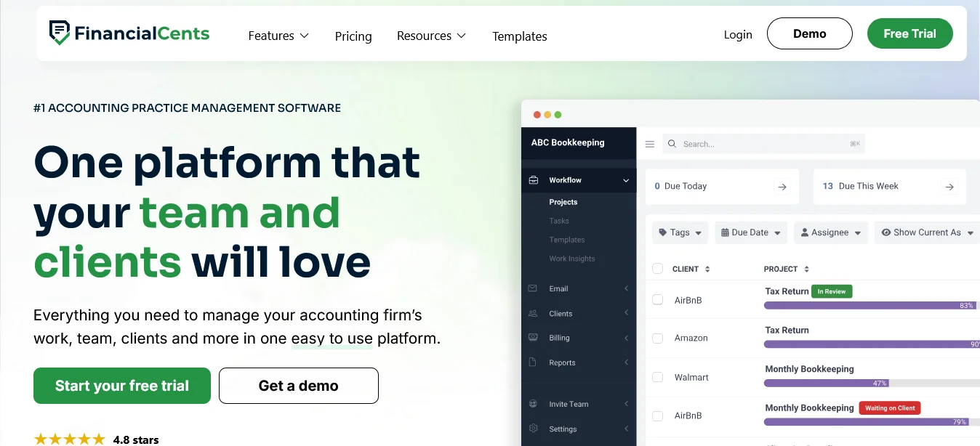Click the Get a demo button
This screenshot has width=980, height=446.
click(299, 386)
